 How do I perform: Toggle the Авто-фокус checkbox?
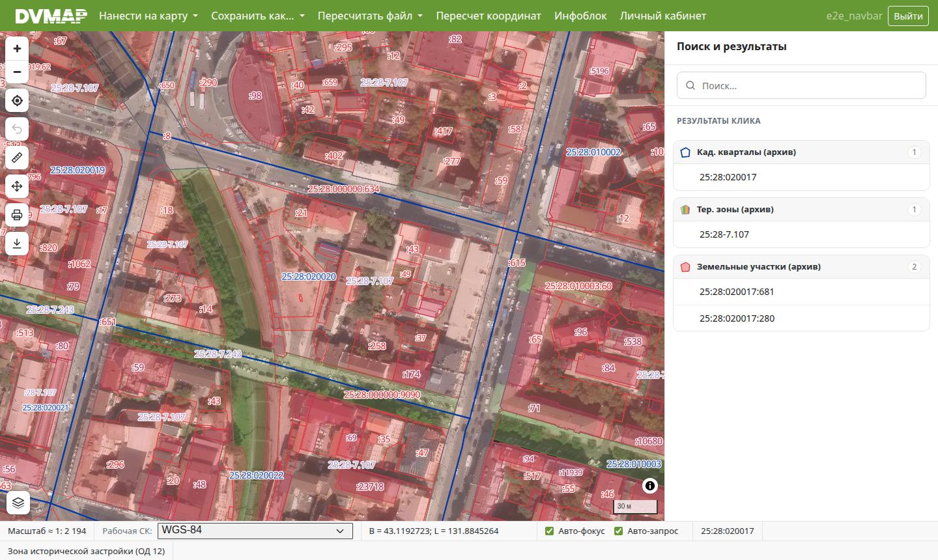(x=550, y=531)
